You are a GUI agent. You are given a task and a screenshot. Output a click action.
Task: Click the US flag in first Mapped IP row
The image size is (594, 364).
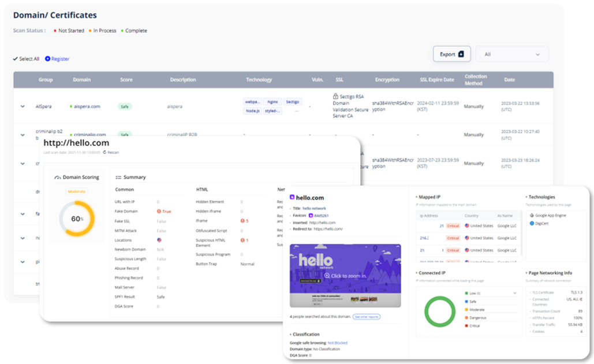[466, 226]
